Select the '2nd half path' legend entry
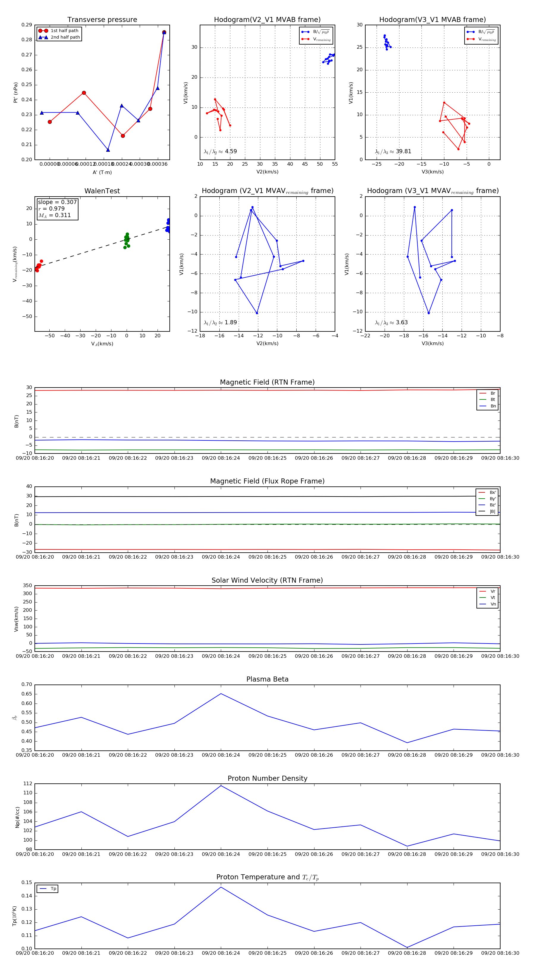Image resolution: width=535 pixels, height=980 pixels. click(59, 37)
